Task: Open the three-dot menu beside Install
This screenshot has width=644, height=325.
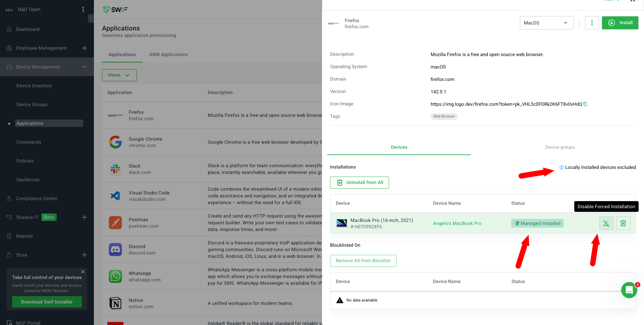Action: pos(592,23)
